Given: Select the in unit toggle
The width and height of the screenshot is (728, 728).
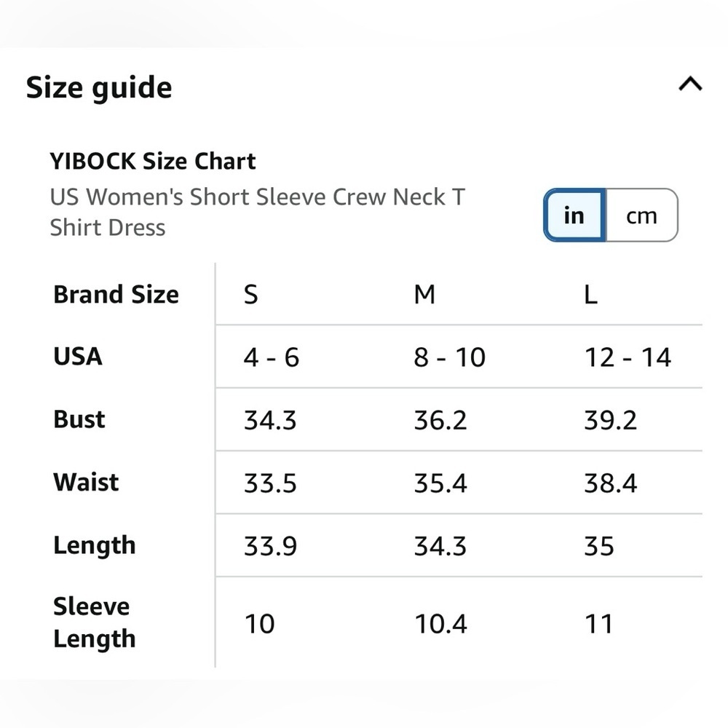Looking at the screenshot, I should coord(574,215).
